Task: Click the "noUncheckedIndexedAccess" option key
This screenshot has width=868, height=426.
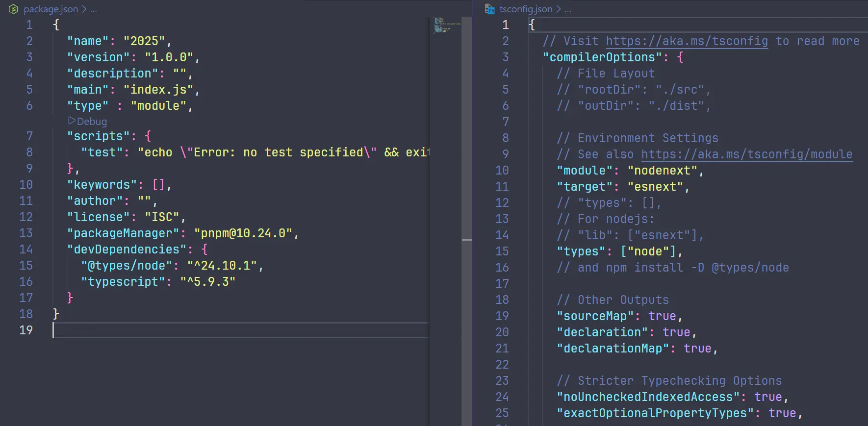Action: pos(648,397)
